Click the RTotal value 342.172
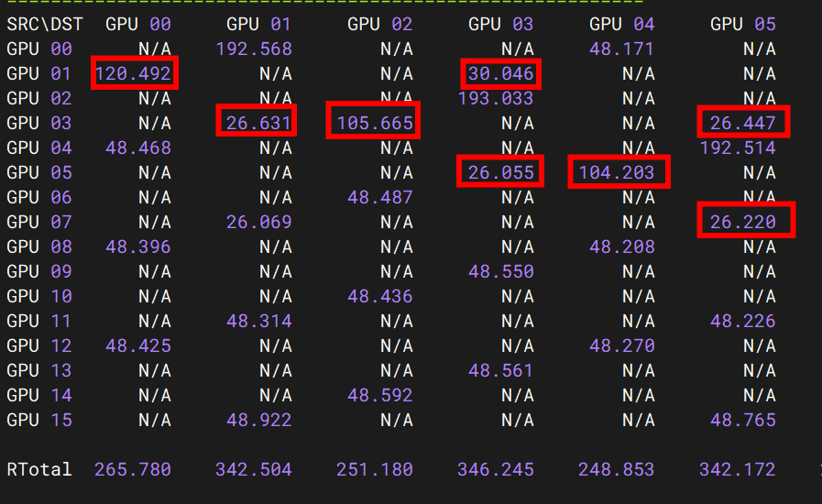This screenshot has height=504, width=822. tap(738, 469)
